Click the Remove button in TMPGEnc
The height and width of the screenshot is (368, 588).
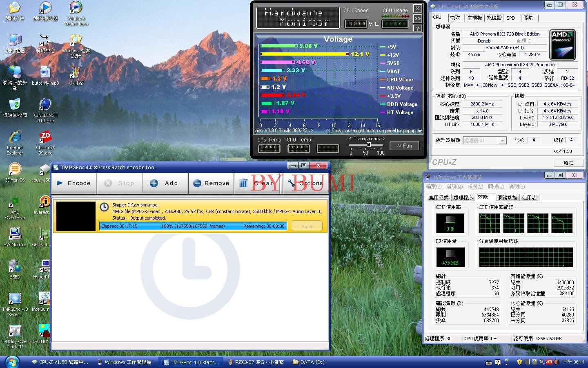tap(211, 183)
